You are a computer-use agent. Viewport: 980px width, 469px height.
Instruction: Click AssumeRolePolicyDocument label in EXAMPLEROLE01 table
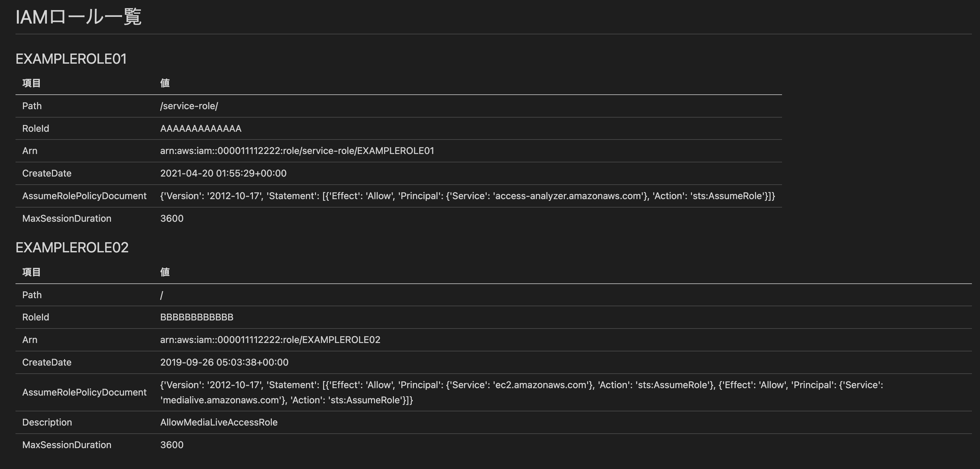click(84, 196)
